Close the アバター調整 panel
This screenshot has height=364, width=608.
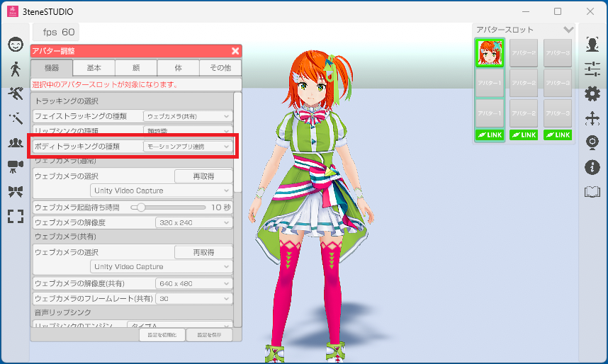pos(235,51)
